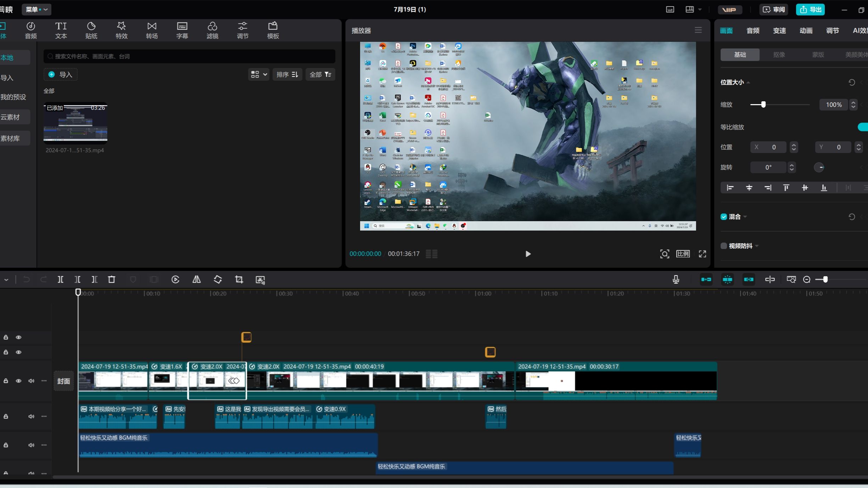This screenshot has height=488, width=868.
Task: Select the 2024-07-1...51-35.mp4 media thumbnail
Action: pyautogui.click(x=75, y=123)
